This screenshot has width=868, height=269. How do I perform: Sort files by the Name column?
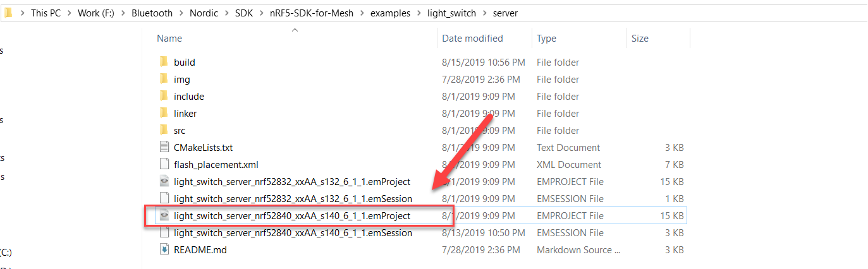169,38
